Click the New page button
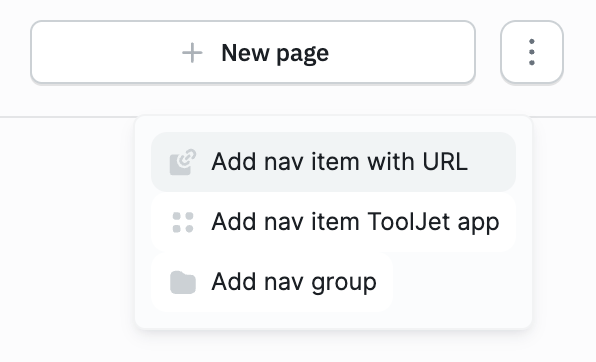Image resolution: width=596 pixels, height=362 pixels. click(x=253, y=52)
